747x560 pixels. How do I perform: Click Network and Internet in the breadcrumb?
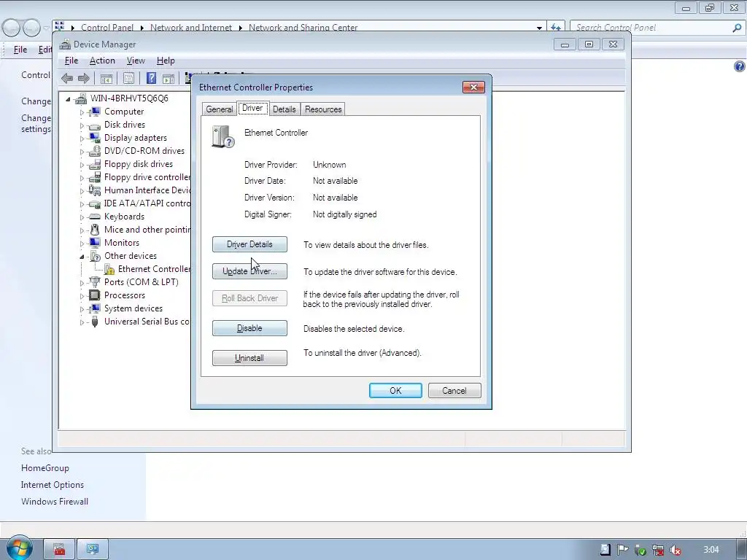pos(191,28)
